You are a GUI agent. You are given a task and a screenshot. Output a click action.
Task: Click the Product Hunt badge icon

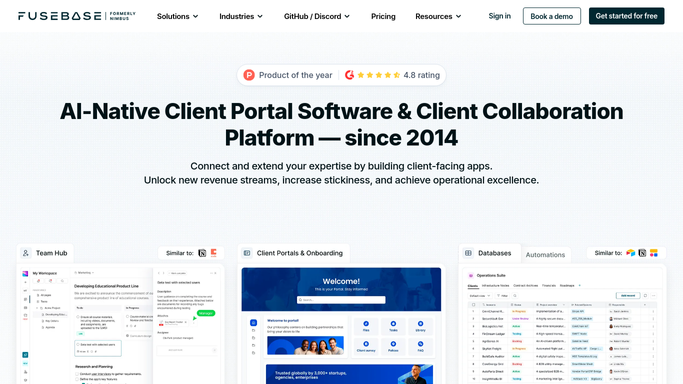pos(249,75)
